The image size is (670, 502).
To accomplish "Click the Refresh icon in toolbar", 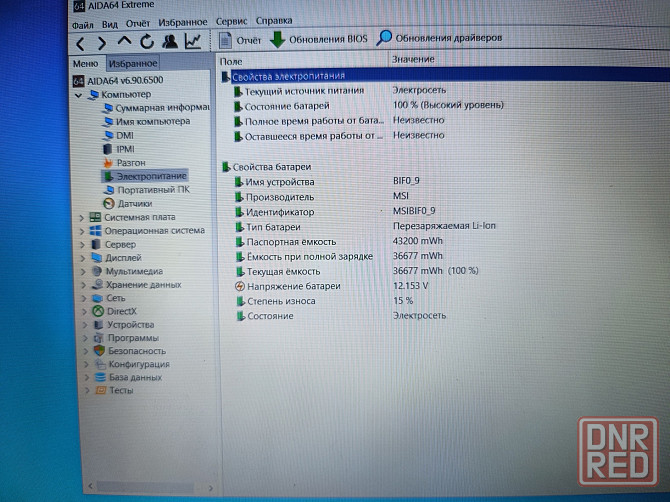I will 146,41.
